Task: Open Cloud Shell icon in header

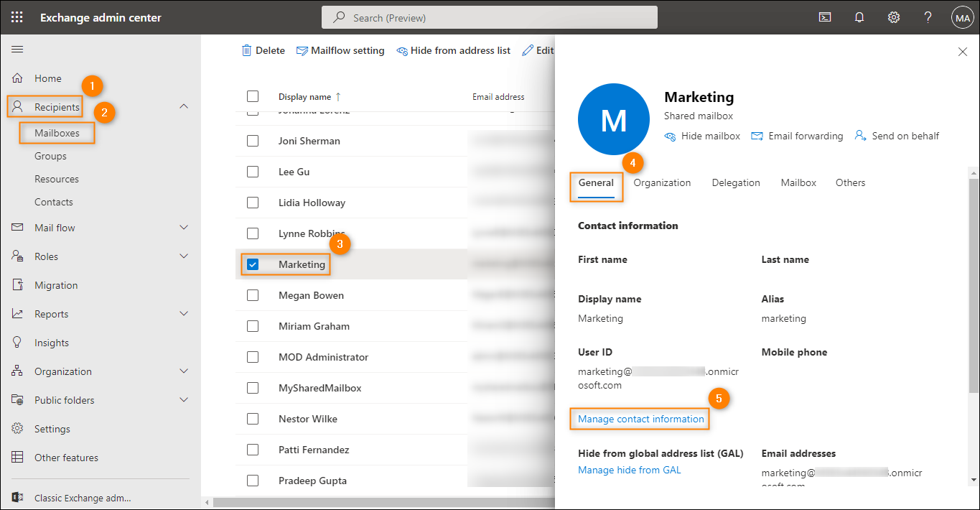Action: 825,17
